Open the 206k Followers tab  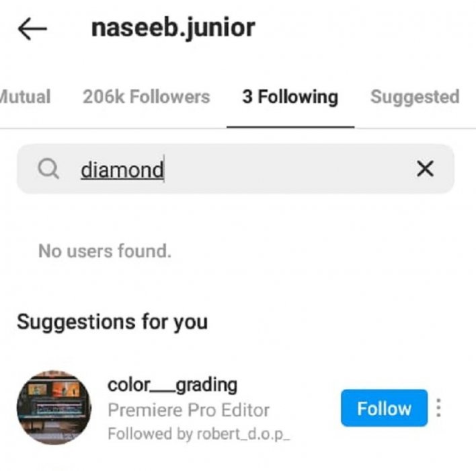146,97
